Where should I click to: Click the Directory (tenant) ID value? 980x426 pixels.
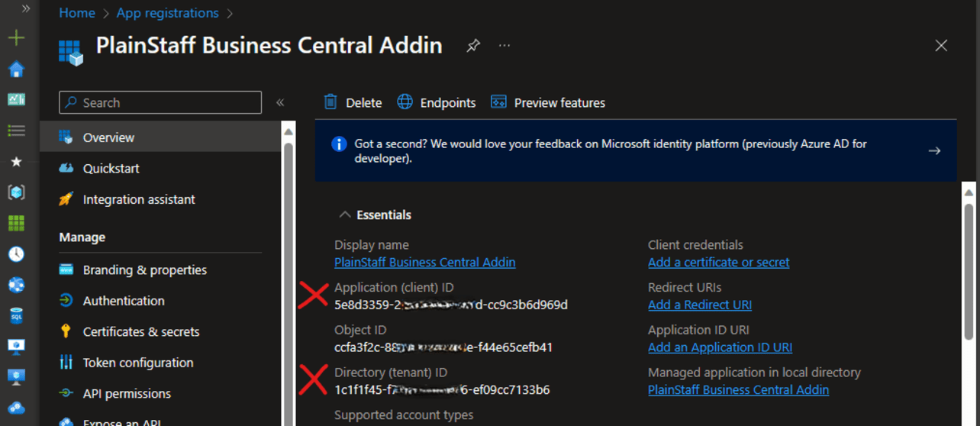click(x=442, y=389)
